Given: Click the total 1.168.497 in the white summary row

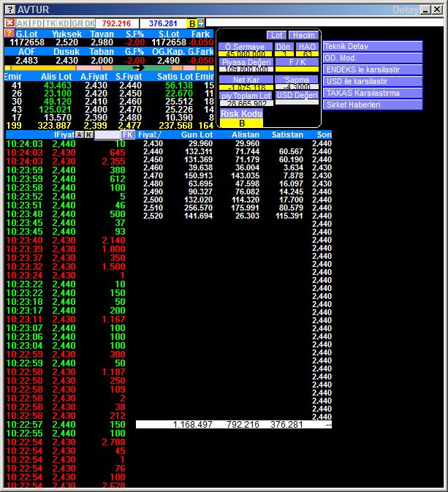Looking at the screenshot, I should 193,425.
